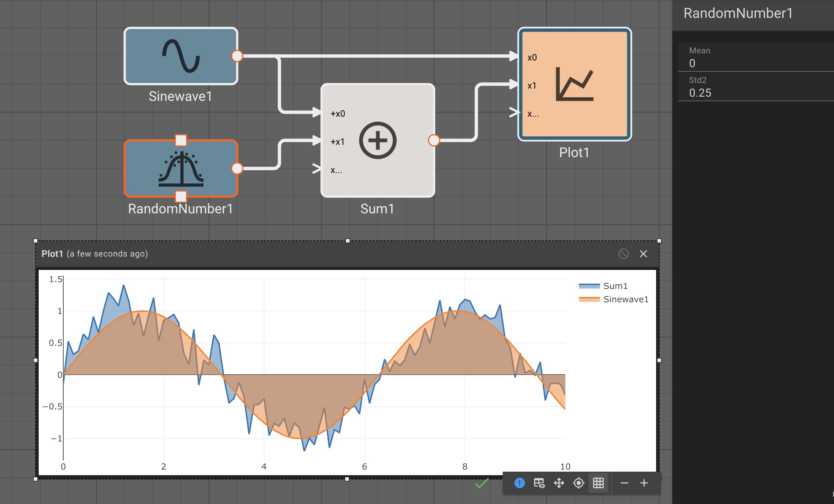
Task: Click the Sum1 output port
Action: point(434,140)
